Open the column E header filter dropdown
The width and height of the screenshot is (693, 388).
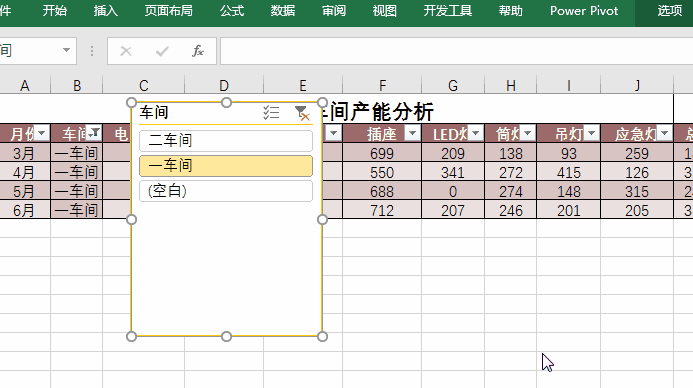point(333,133)
